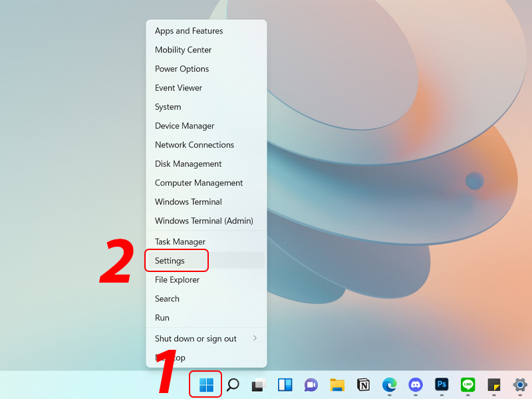Open Mobility Center from menu
The height and width of the screenshot is (399, 532).
pyautogui.click(x=206, y=50)
